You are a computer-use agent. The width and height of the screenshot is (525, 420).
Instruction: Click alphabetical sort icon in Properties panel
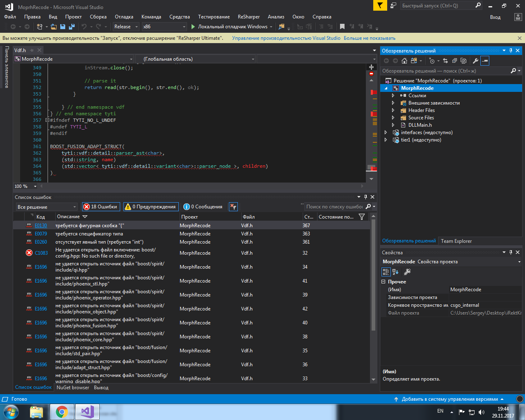coord(395,272)
